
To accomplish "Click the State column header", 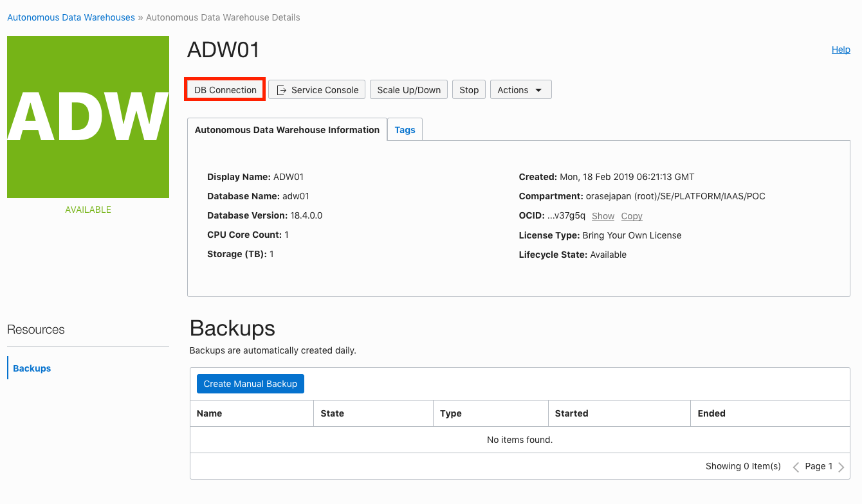I will pos(333,413).
